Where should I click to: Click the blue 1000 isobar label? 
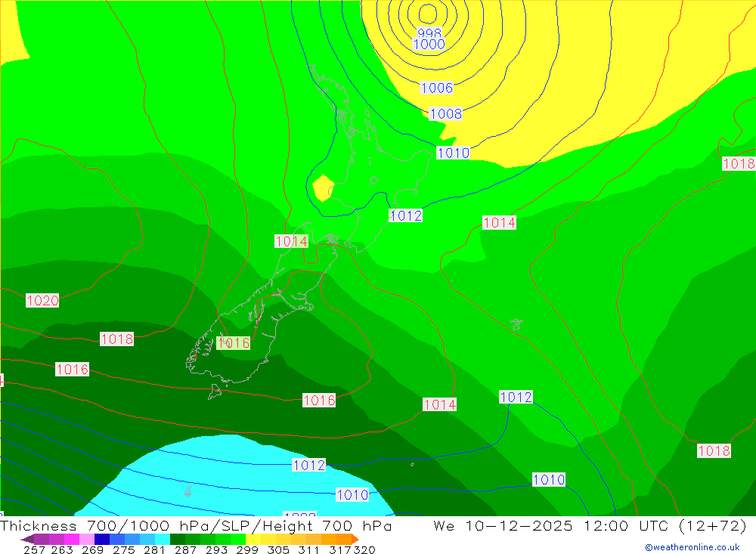[429, 45]
